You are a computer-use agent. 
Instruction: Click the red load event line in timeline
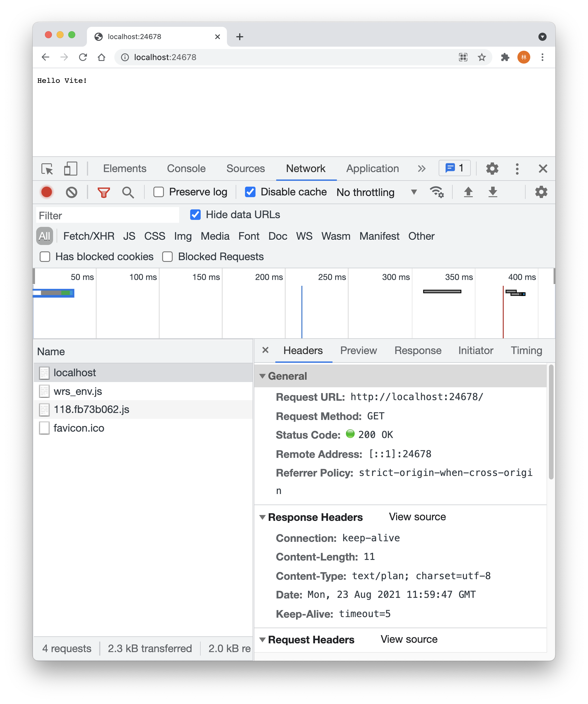click(503, 312)
